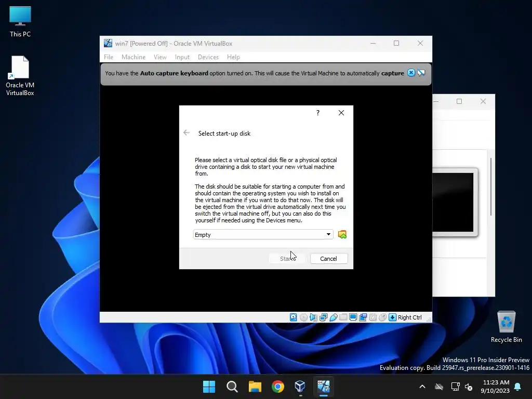Open the Input menu
This screenshot has width=532, height=399.
pyautogui.click(x=182, y=57)
